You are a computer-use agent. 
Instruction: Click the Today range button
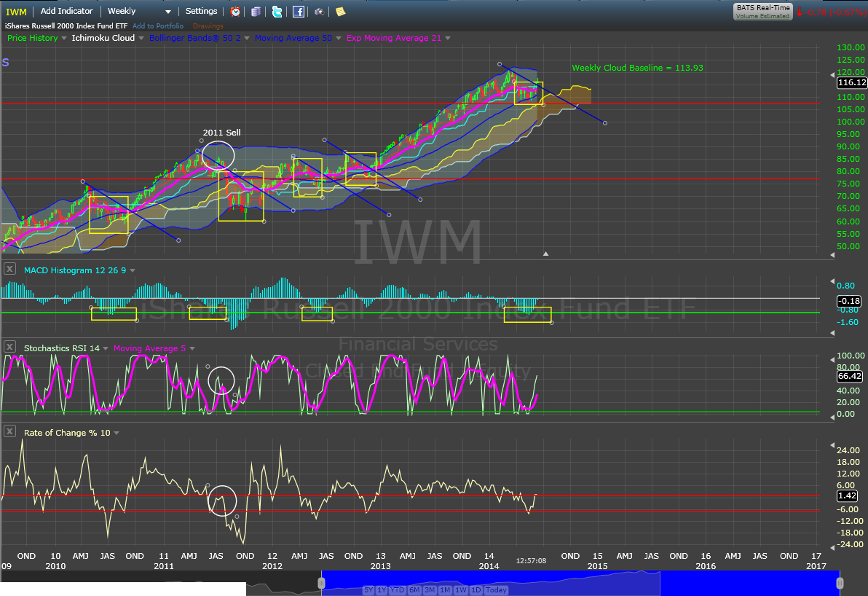pos(496,590)
